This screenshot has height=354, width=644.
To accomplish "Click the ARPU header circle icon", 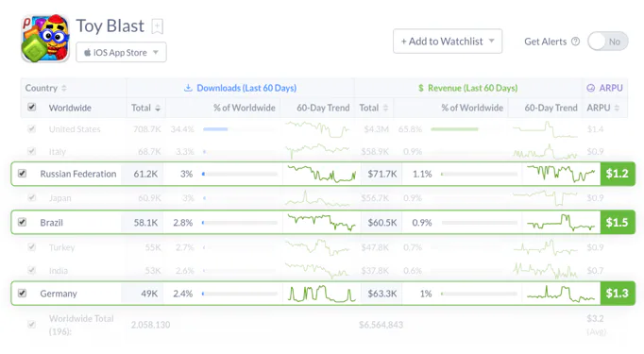I will click(590, 88).
